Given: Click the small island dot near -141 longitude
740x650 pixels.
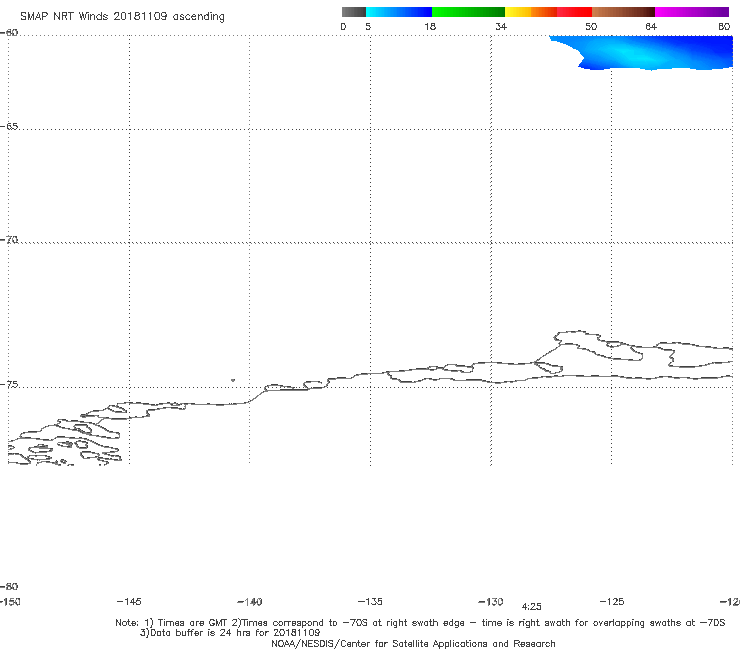Looking at the screenshot, I should pyautogui.click(x=233, y=380).
